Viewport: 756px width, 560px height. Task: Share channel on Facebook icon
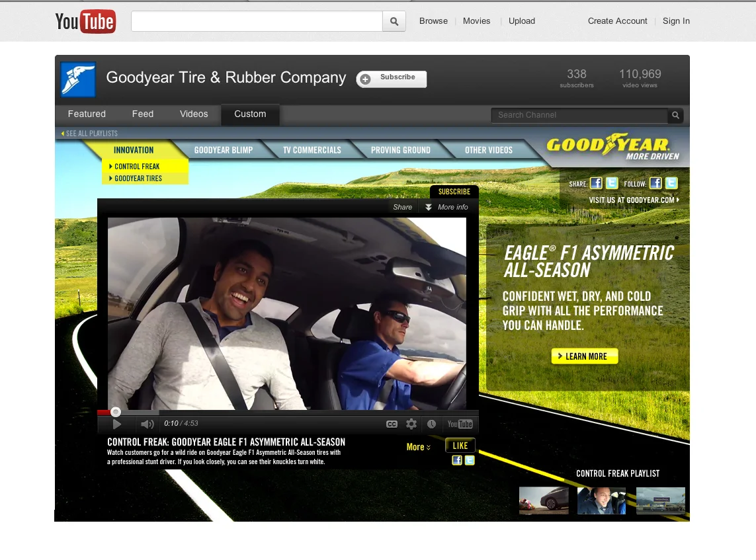tap(597, 183)
